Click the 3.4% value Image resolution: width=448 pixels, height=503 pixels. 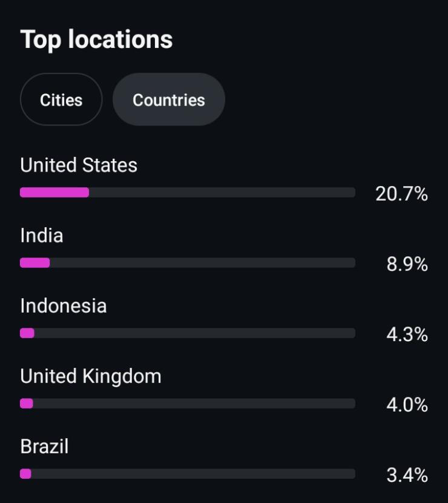pos(407,475)
